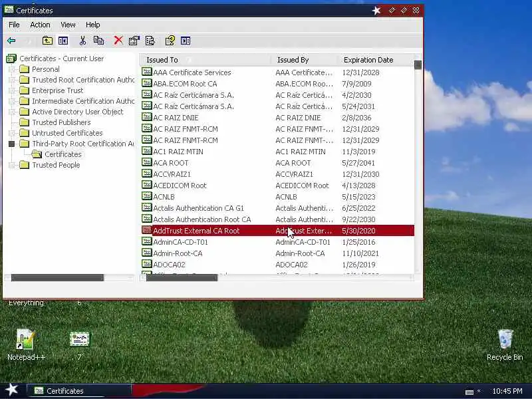Click the Export List toolbar icon

(150, 41)
